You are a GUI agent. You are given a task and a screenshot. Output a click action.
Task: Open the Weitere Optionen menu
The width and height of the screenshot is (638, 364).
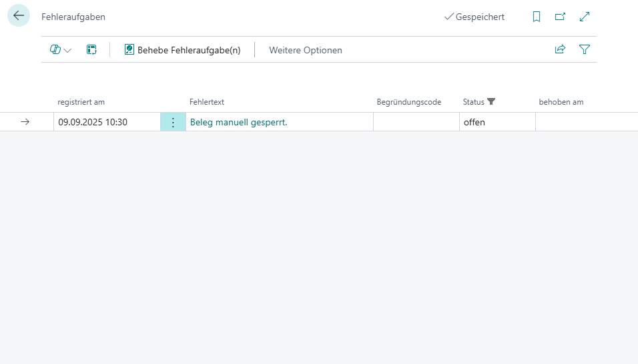click(x=305, y=50)
